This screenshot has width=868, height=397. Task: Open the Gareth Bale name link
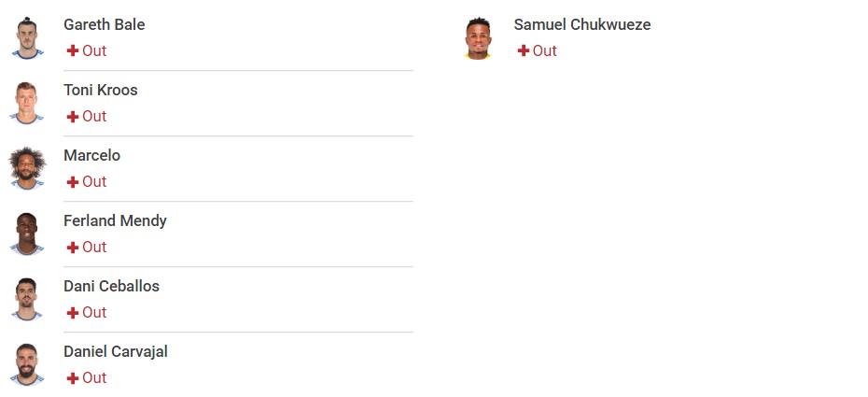point(105,24)
